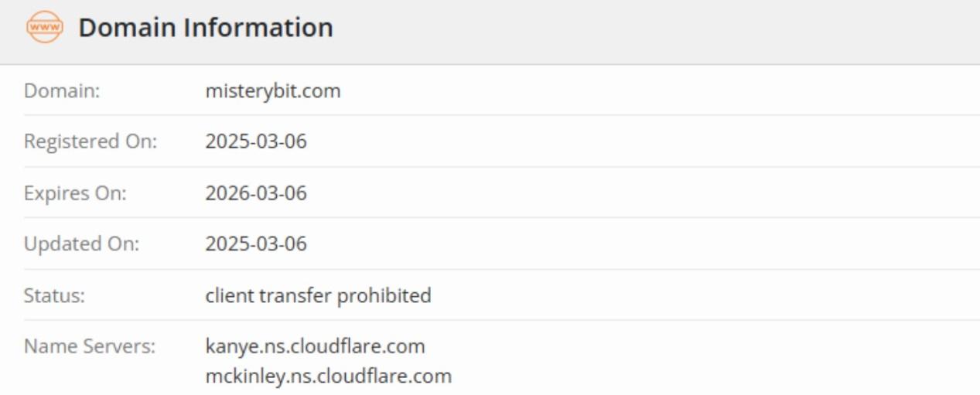Select client transfer prohibited status text
Viewport: 980px width, 395px height.
tap(318, 295)
